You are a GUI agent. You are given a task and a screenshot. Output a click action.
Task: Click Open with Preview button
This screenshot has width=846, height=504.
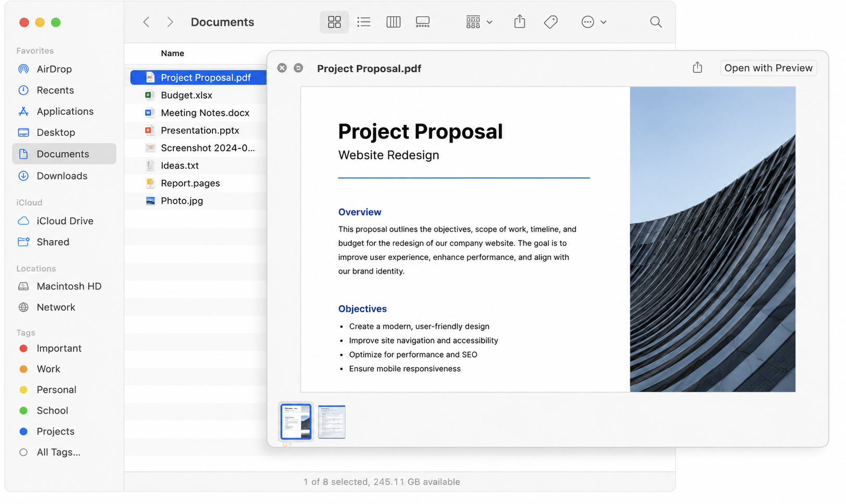[768, 68]
